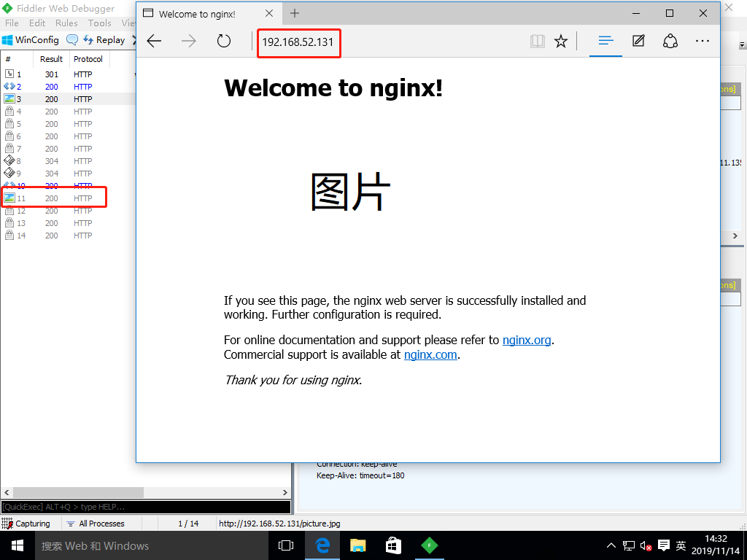Image resolution: width=747 pixels, height=560 pixels.
Task: Open taskbar clock 14:32
Action: 716,545
